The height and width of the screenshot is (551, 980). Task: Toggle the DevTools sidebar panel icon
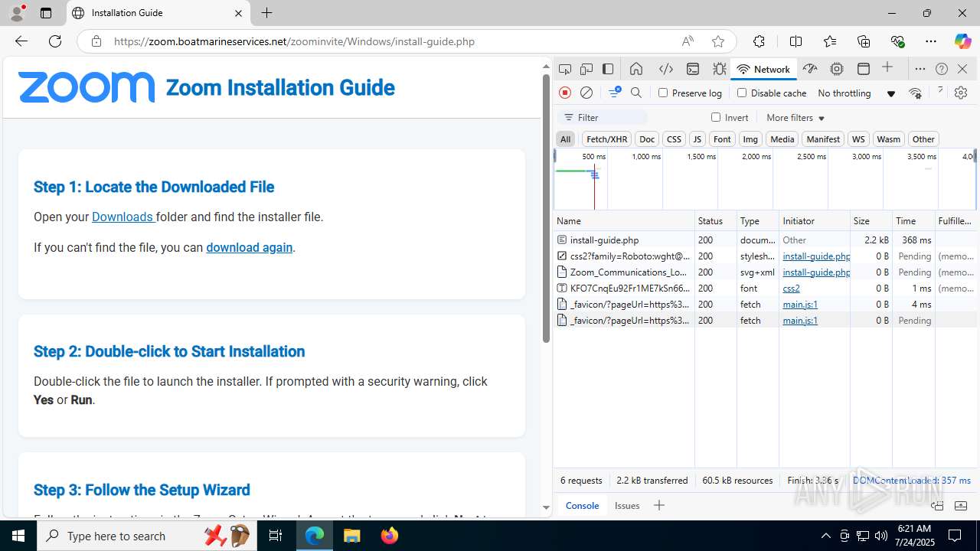[x=608, y=69]
